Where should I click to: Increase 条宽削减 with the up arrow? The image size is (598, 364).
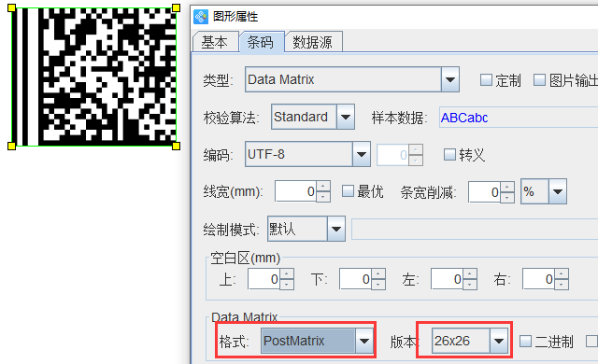506,188
